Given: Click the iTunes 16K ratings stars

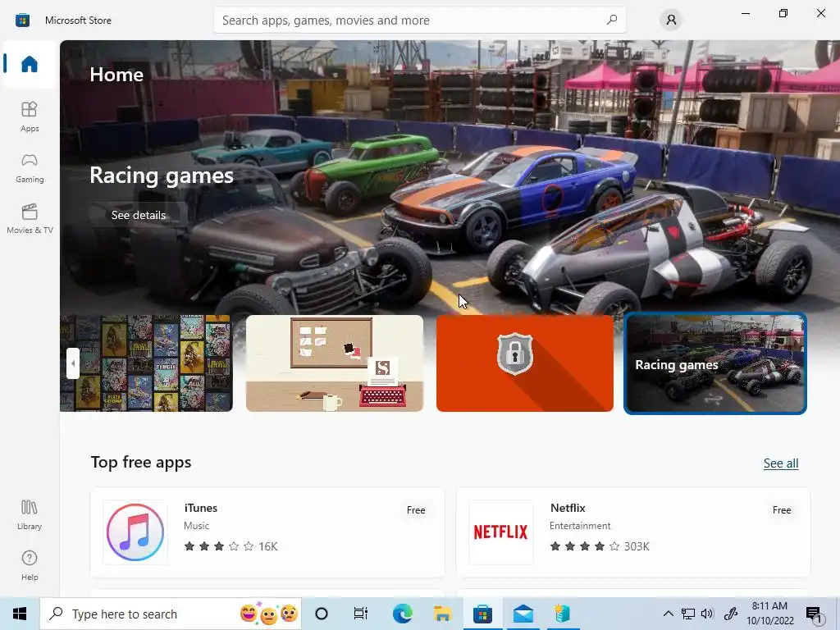Looking at the screenshot, I should (x=231, y=546).
